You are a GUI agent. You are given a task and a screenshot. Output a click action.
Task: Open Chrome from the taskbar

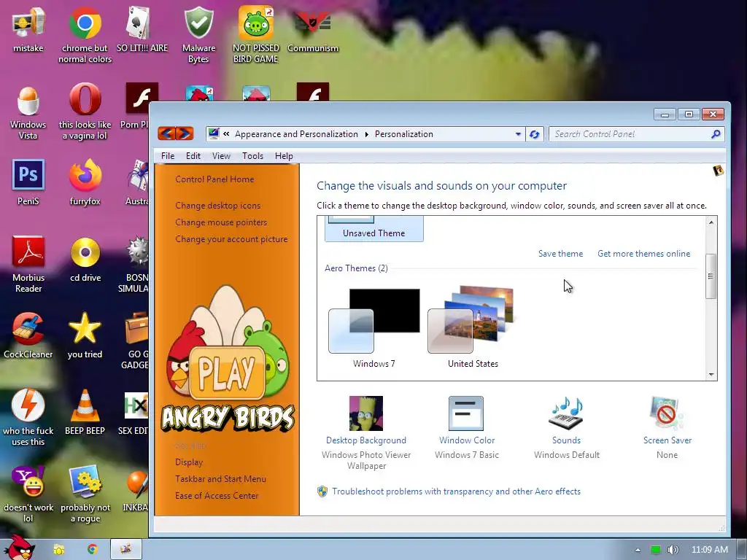click(93, 550)
